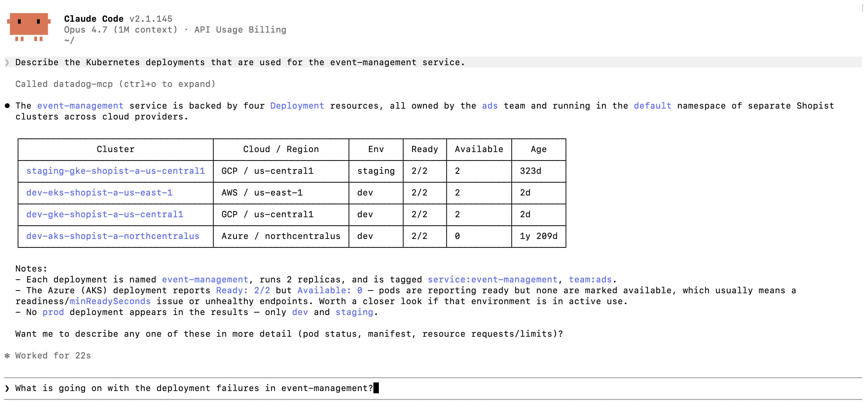The width and height of the screenshot is (868, 420).
Task: Click the 'Cloud / Region' column header
Action: 281,149
